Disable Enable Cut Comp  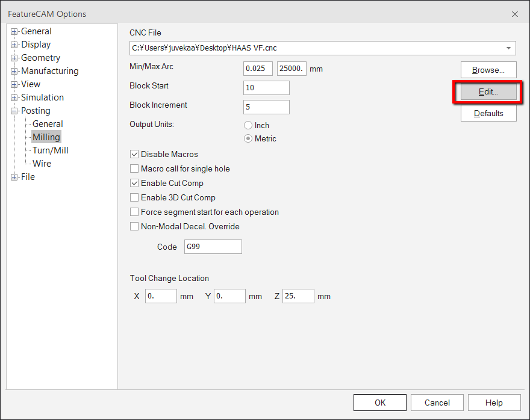(134, 183)
